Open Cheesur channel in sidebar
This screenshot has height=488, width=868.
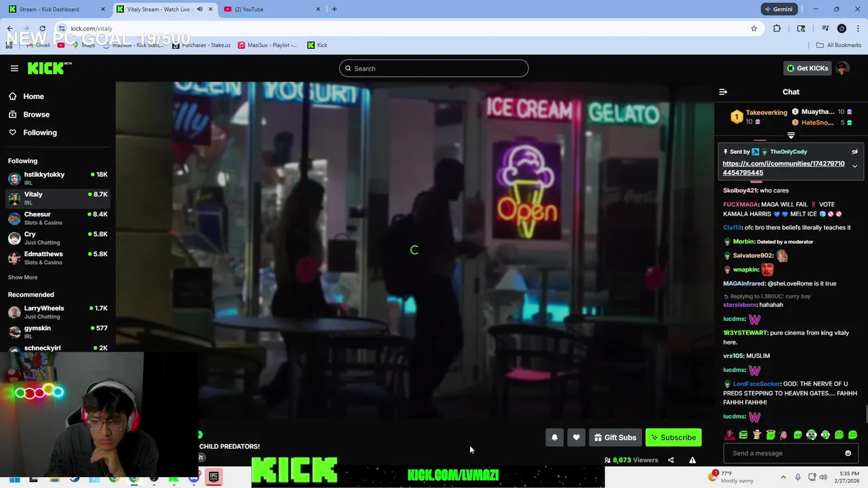pos(58,218)
